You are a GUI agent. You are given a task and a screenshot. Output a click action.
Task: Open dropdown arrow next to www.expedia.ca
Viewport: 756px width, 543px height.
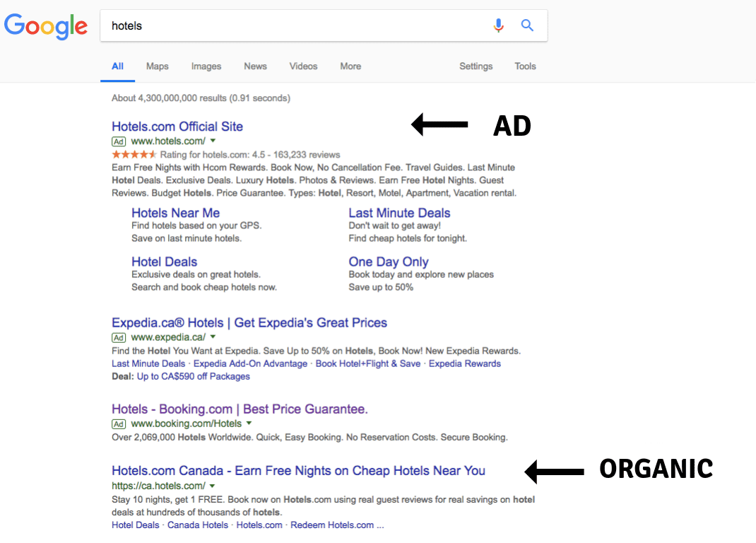[213, 337]
